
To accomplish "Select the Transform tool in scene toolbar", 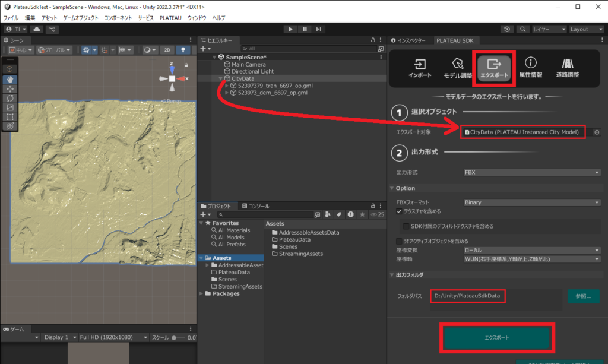I will (10, 126).
